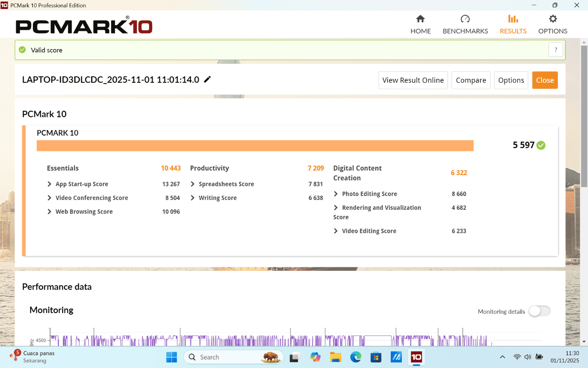
Task: Click the View Result Online button
Action: pyautogui.click(x=413, y=80)
